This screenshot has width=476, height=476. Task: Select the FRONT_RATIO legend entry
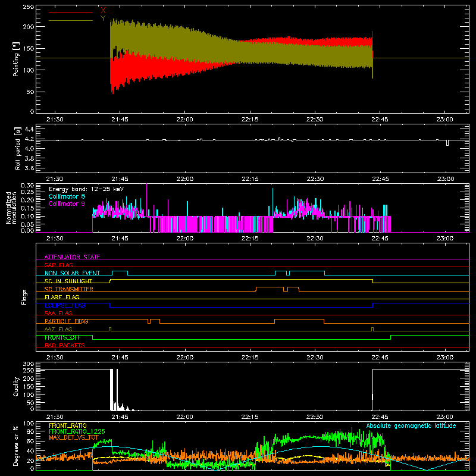click(x=68, y=425)
